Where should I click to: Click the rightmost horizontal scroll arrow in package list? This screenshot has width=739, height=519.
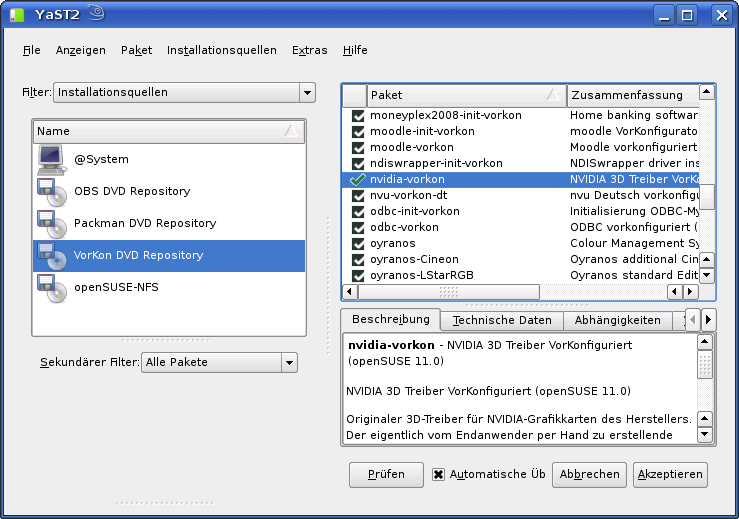coord(690,291)
